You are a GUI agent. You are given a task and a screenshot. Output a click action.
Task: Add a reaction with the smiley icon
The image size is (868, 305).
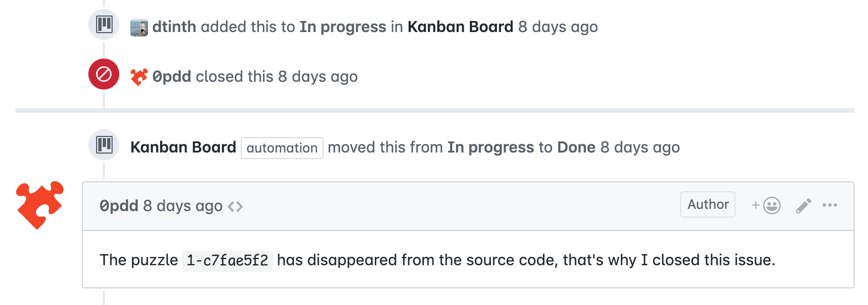tap(766, 206)
